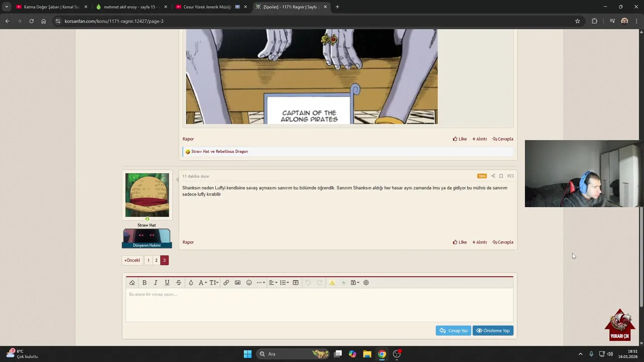Expand more insert options ellipsis menu
The width and height of the screenshot is (644, 362).
[x=261, y=283]
